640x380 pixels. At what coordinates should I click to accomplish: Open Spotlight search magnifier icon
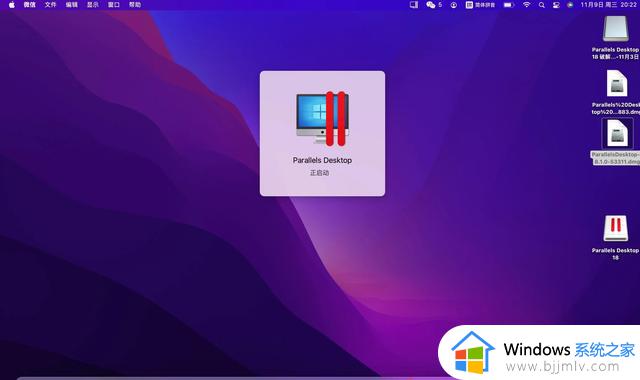(x=542, y=5)
